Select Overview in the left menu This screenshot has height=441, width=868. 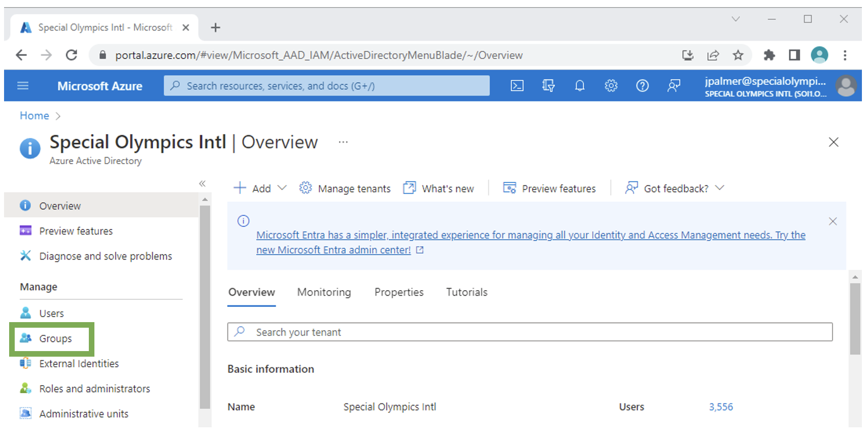(101, 205)
